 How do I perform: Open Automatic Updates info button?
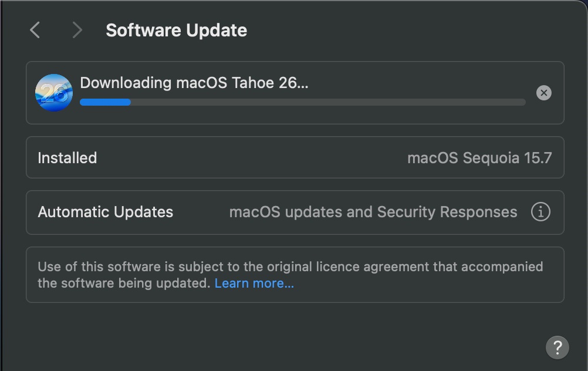[x=540, y=212]
